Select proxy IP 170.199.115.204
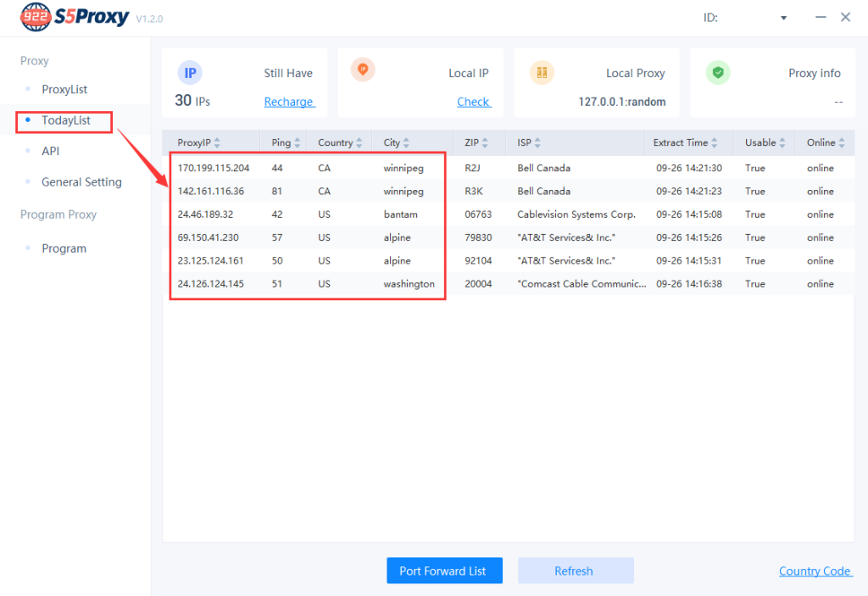Screen dimensions: 868x596 pos(213,168)
